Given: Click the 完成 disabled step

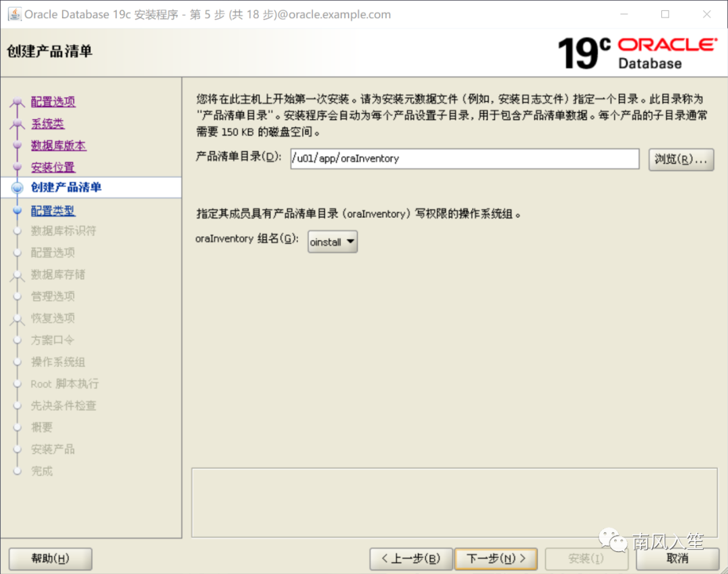Looking at the screenshot, I should [42, 471].
